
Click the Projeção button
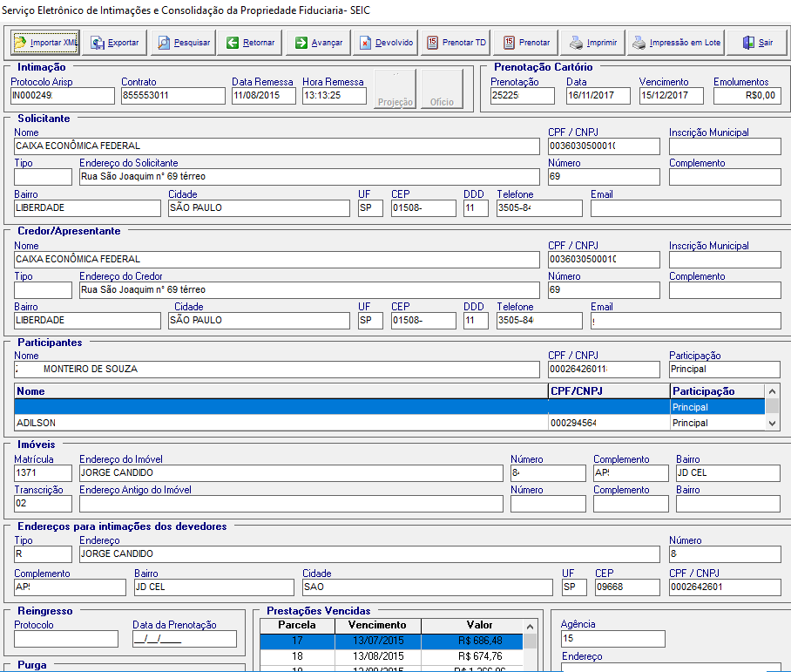[395, 89]
